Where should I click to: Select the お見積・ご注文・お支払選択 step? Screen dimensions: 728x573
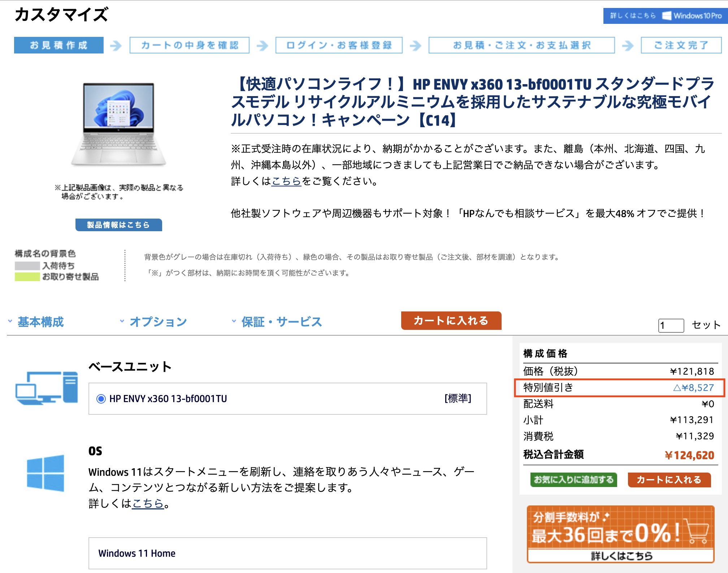522,45
